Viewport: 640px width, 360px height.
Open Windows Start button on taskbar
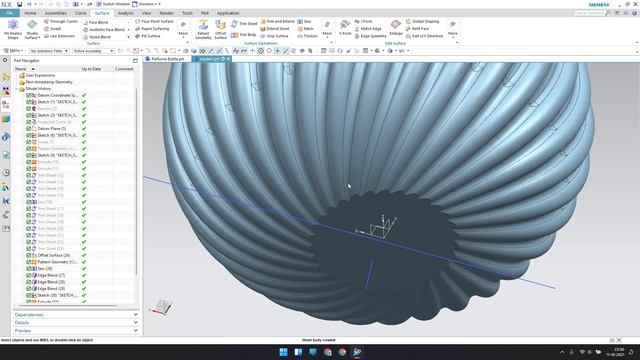coord(283,352)
